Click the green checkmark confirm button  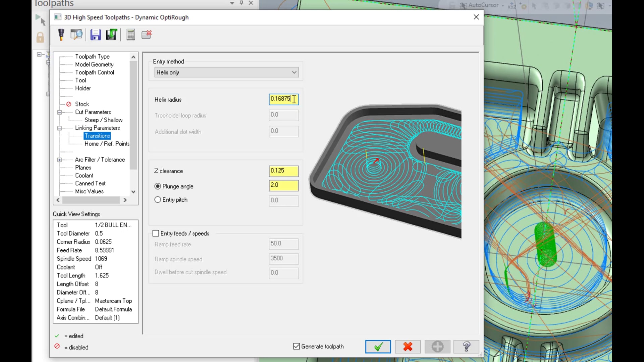[x=378, y=347]
